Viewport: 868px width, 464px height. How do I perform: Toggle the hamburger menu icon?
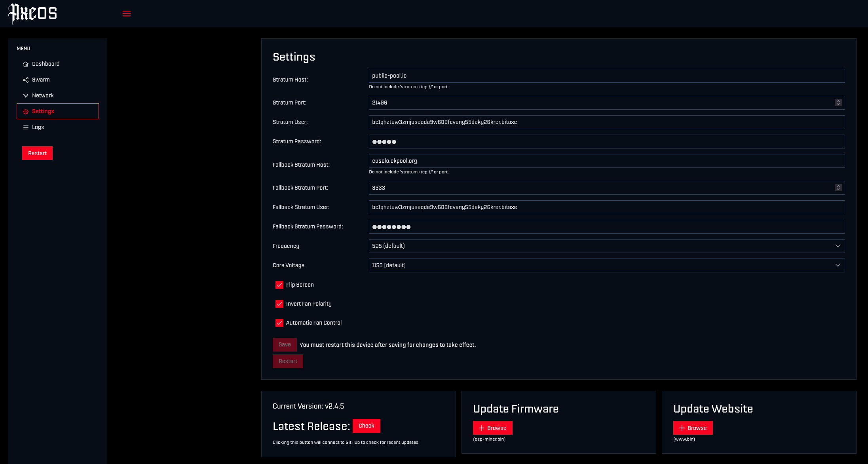(x=127, y=13)
